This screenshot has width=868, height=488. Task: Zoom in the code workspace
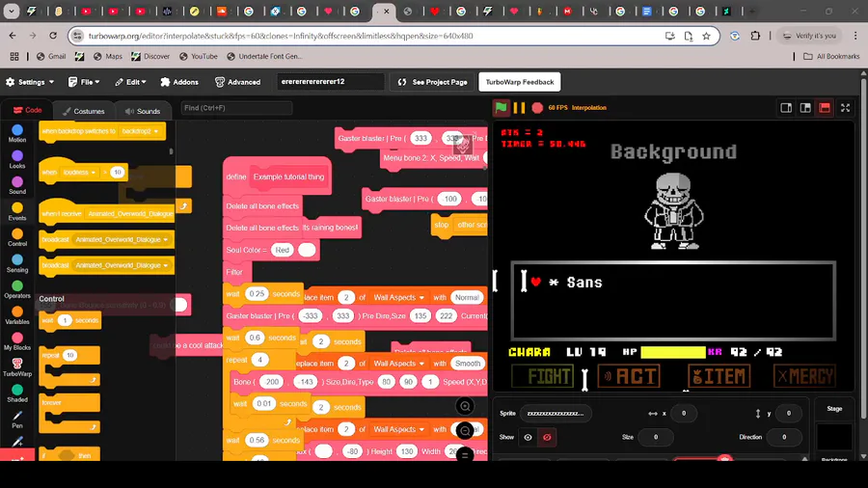coord(465,407)
